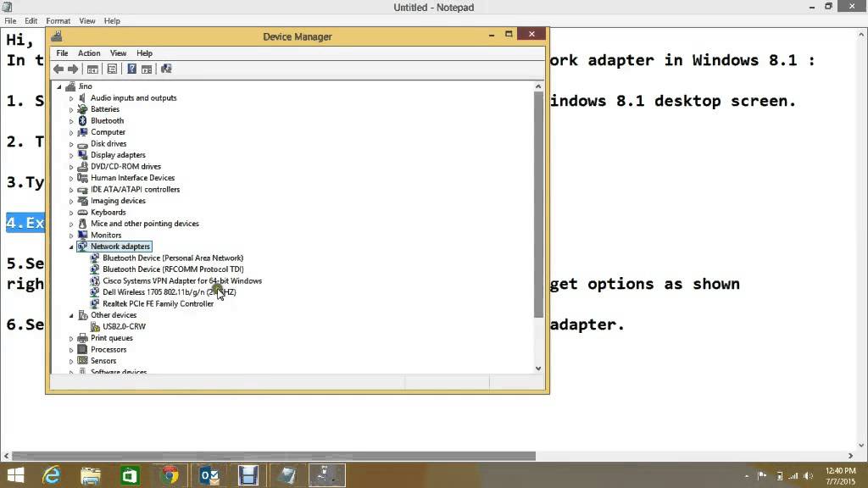The height and width of the screenshot is (488, 868).
Task: Click the DVD/CD-ROM drives icon
Action: click(x=82, y=167)
